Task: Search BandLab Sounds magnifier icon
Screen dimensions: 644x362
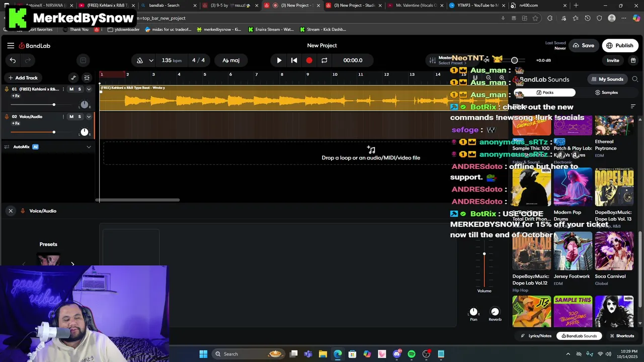Action: tap(635, 79)
